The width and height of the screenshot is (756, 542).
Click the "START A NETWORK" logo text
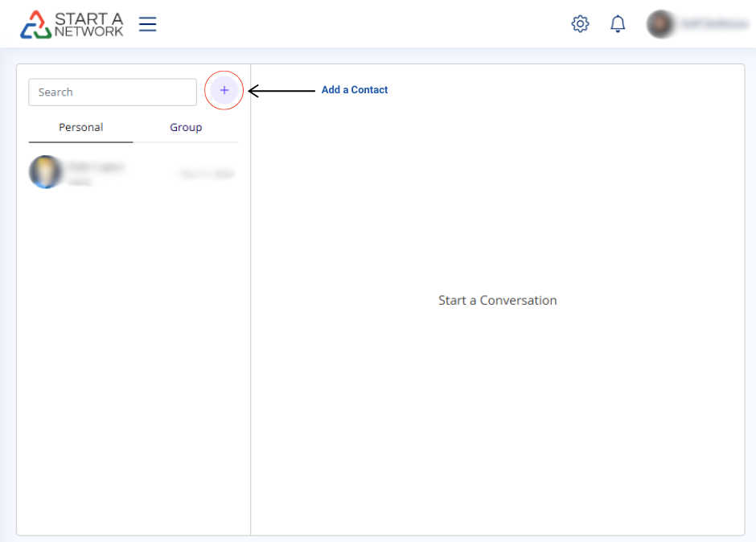pyautogui.click(x=88, y=24)
